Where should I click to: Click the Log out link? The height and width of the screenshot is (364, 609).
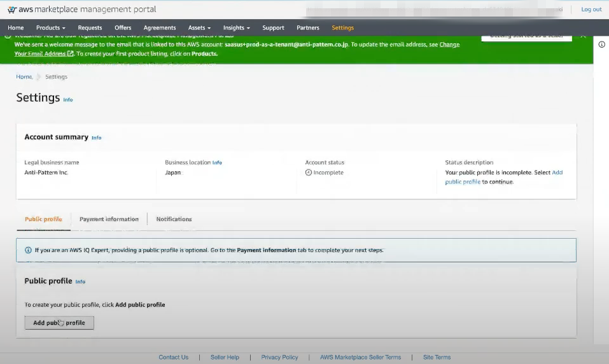pos(591,10)
